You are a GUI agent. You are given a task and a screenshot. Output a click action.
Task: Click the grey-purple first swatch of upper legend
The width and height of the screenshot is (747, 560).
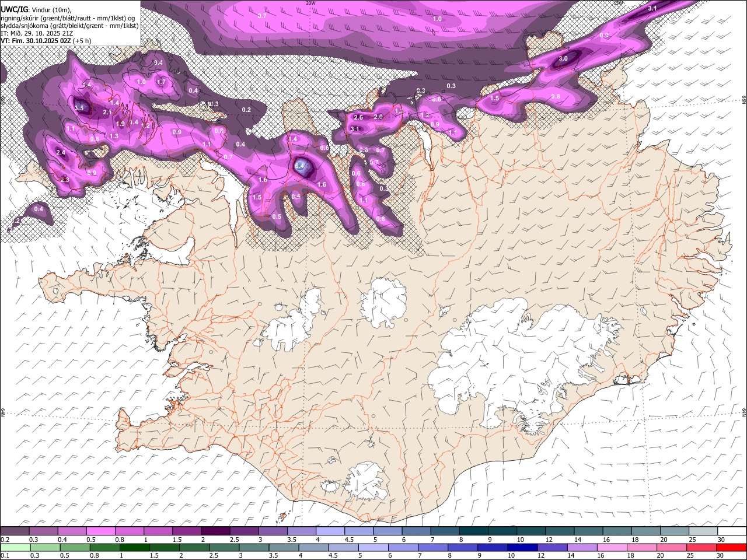(x=15, y=531)
